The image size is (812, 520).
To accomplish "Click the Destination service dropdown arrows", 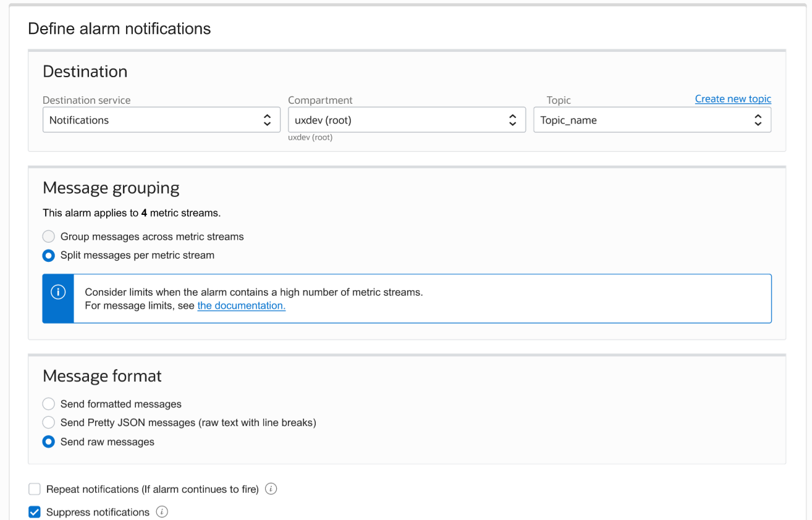I will click(x=267, y=120).
